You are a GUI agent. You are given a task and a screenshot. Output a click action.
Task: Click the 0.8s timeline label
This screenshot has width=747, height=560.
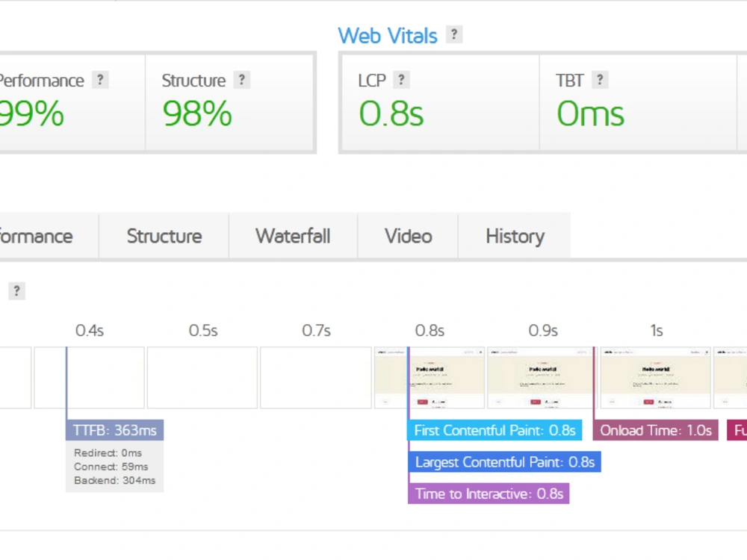click(x=430, y=331)
